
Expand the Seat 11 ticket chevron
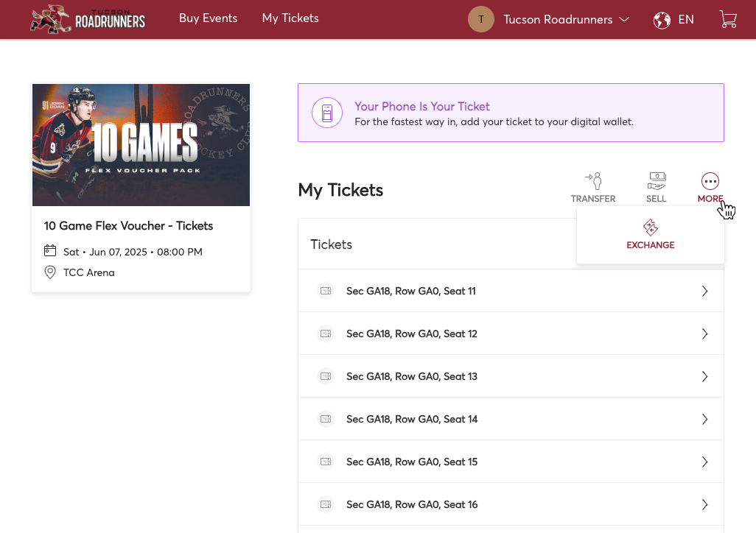tap(705, 291)
